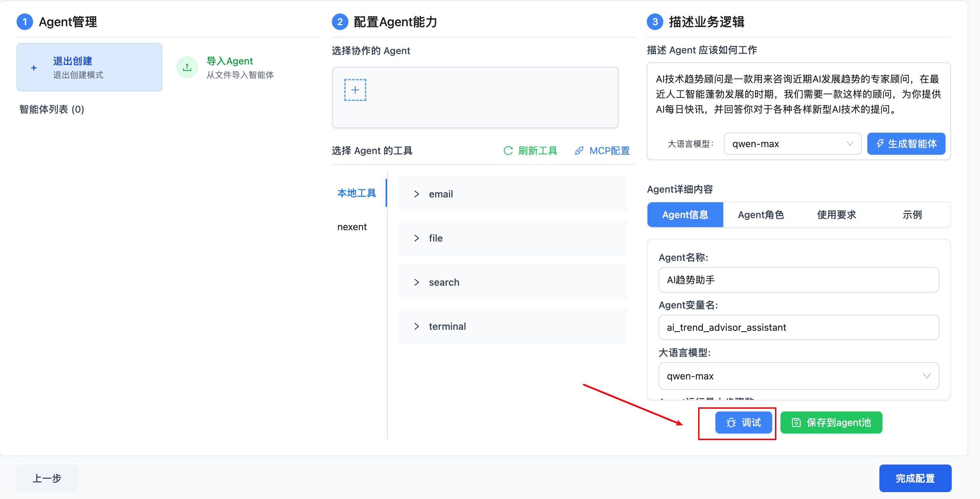Click the 调试 debug button
The image size is (980, 499).
743,422
